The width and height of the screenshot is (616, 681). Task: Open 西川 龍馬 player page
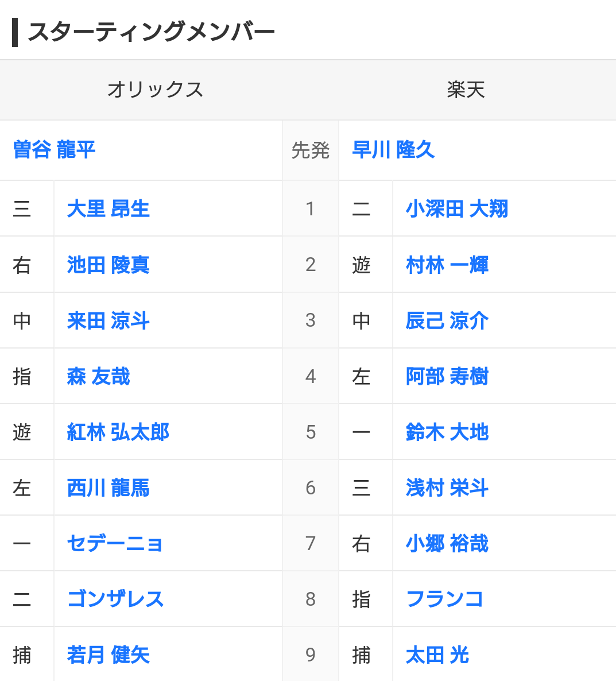pyautogui.click(x=108, y=487)
